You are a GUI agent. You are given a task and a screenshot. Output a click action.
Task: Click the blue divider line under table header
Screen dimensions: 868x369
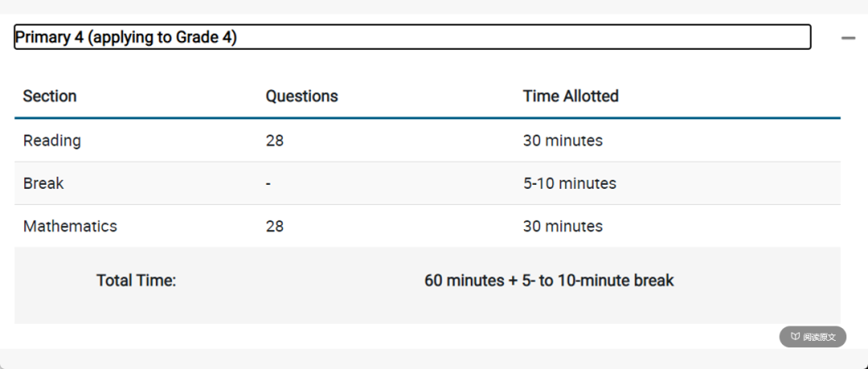coord(428,118)
